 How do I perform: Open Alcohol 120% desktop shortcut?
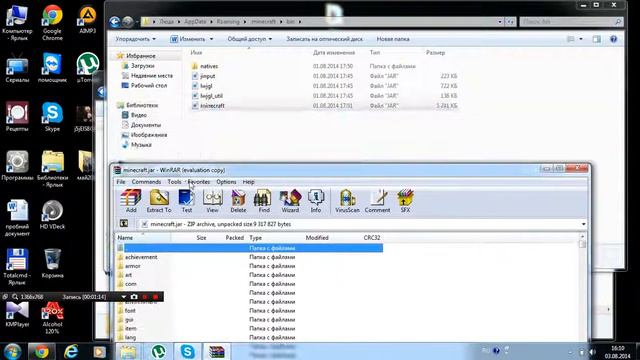[52, 318]
